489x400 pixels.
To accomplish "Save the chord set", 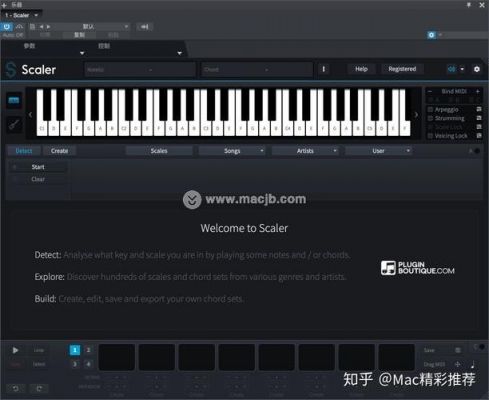I will pyautogui.click(x=429, y=350).
